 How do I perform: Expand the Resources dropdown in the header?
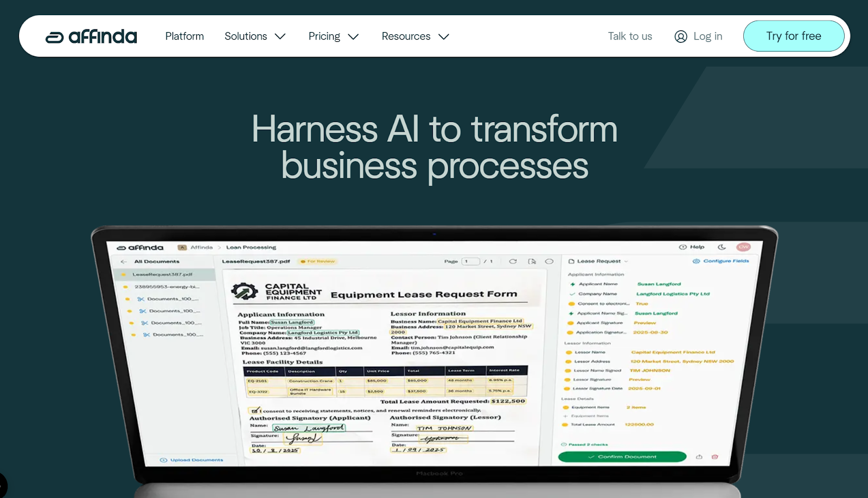click(416, 36)
